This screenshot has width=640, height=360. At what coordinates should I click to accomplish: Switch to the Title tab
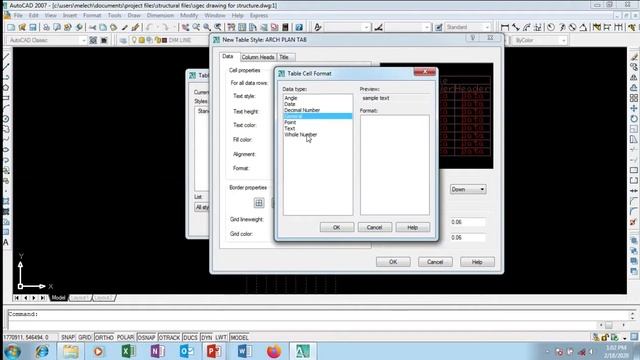284,57
